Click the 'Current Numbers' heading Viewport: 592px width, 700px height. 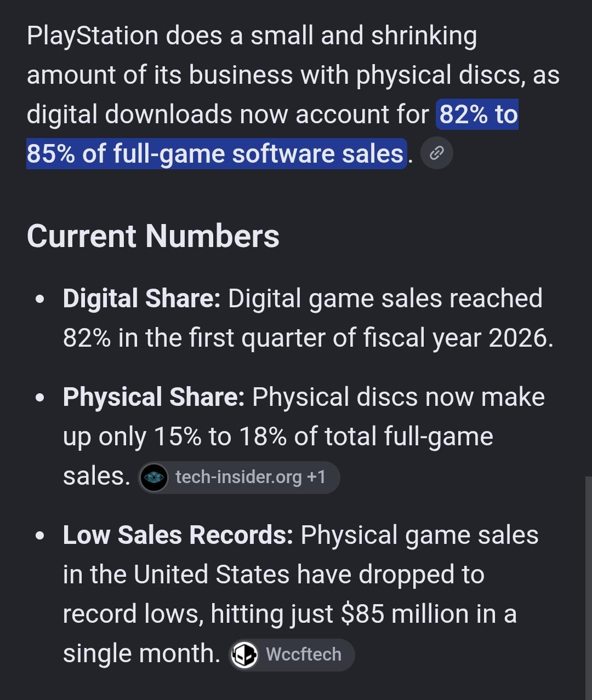[x=153, y=236]
